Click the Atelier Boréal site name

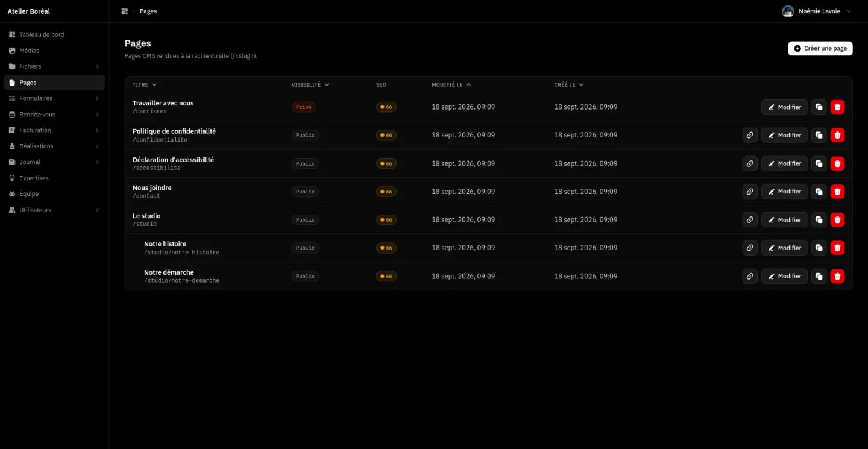29,11
